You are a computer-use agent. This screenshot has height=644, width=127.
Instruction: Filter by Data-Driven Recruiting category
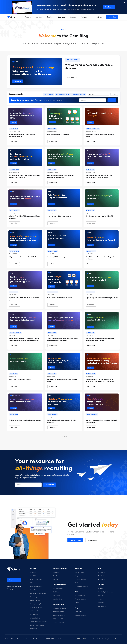[x=62, y=94]
